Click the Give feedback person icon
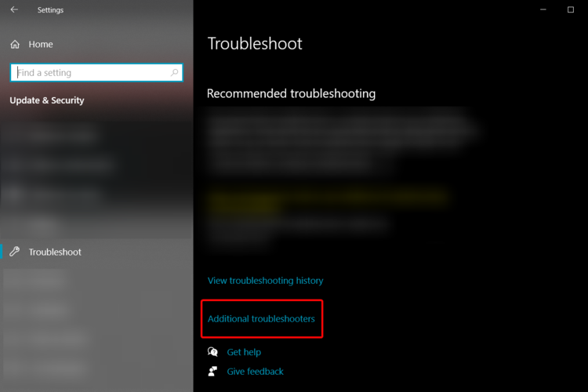The height and width of the screenshot is (392, 588). click(x=212, y=372)
